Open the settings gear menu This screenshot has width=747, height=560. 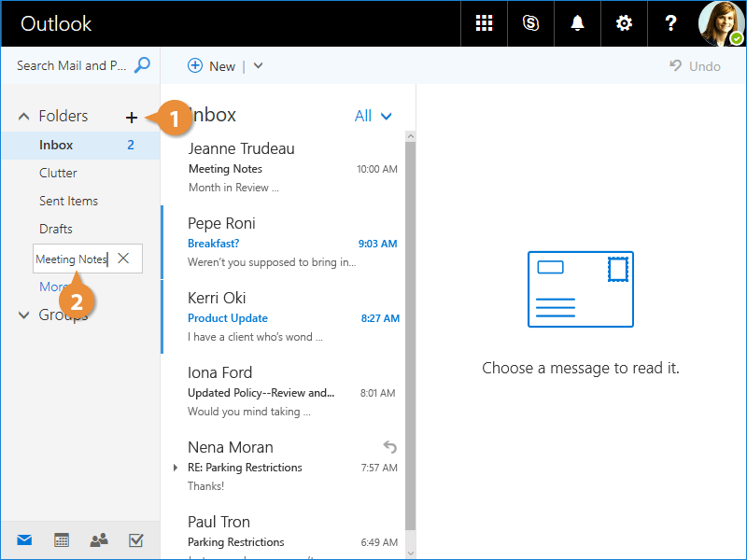pos(624,23)
